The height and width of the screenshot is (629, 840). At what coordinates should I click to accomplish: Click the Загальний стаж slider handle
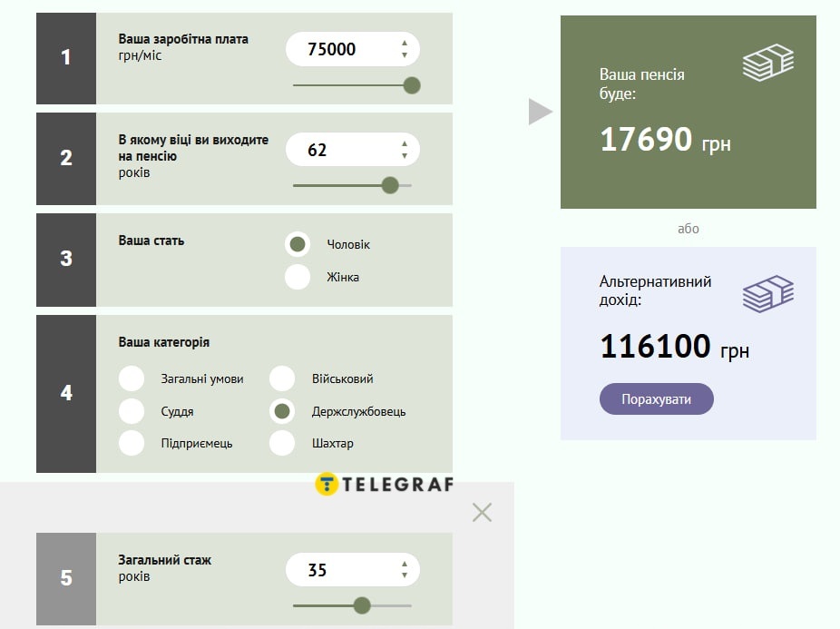[x=362, y=606]
